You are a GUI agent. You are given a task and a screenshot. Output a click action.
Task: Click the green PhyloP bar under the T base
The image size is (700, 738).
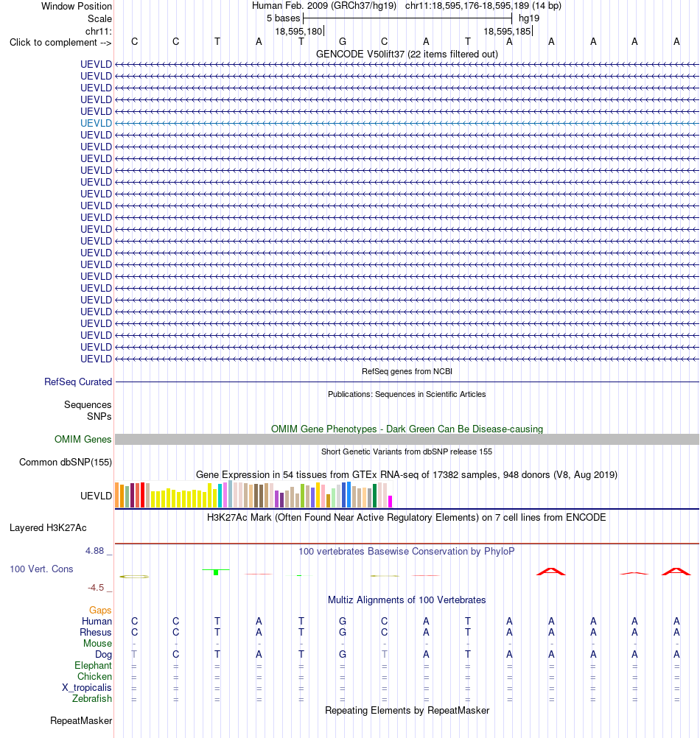216,572
